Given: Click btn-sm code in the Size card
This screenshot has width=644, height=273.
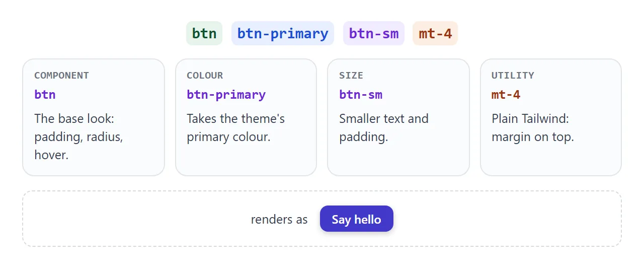Looking at the screenshot, I should click(x=361, y=94).
